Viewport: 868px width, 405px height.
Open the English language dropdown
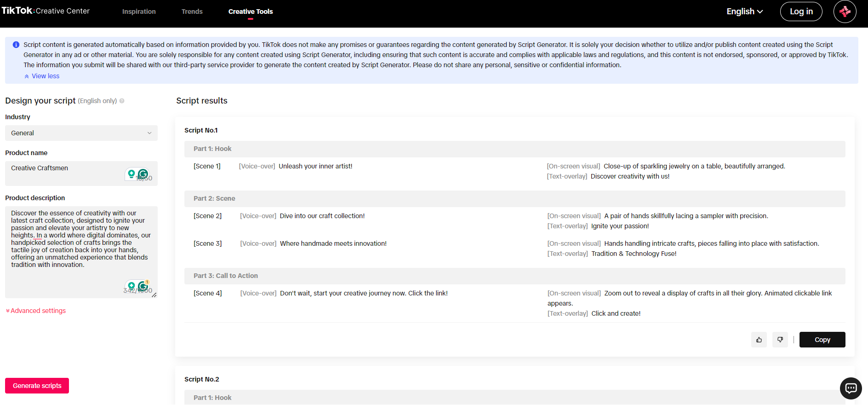tap(744, 12)
